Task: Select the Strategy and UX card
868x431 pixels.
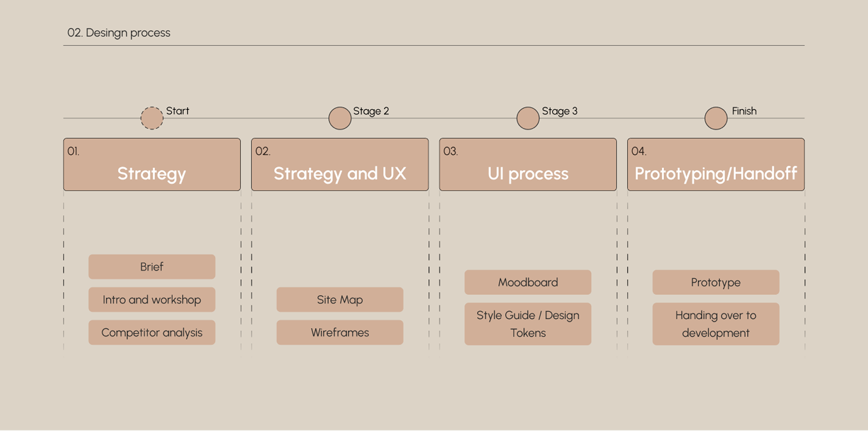Action: point(340,164)
